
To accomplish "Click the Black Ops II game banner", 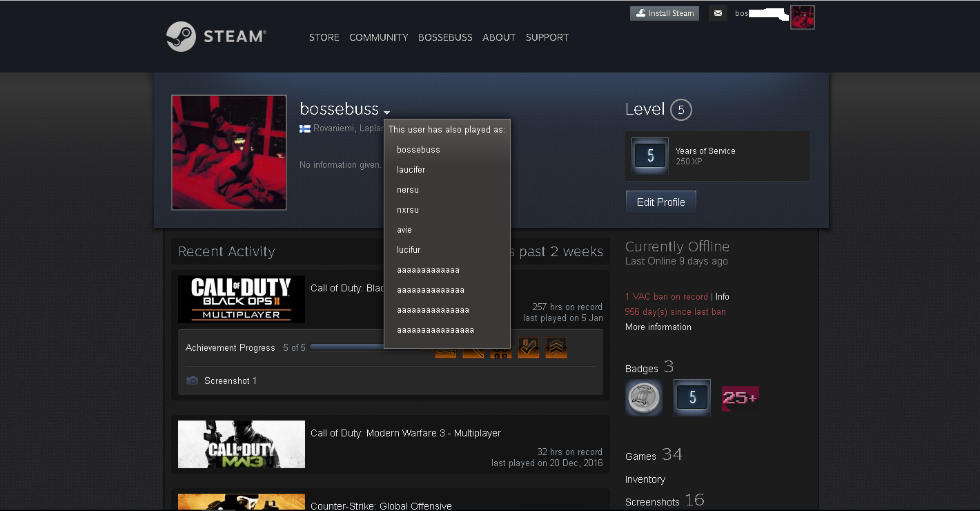I will pos(242,299).
